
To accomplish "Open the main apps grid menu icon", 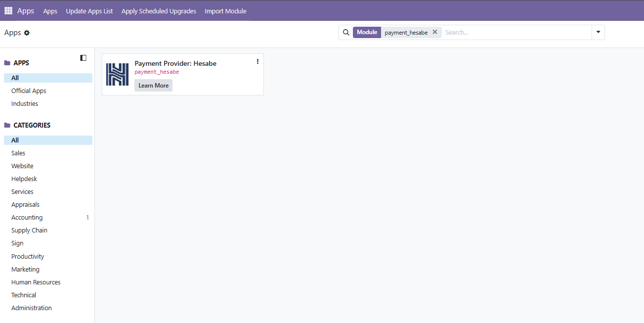I will pos(8,11).
